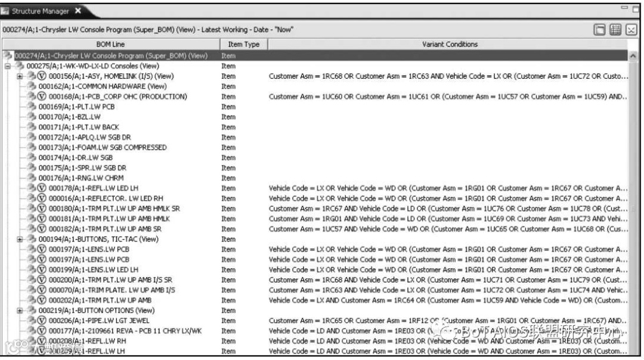Select 000175 SPR.LW SGB DR row
Screen dimensions: 644x360
tap(82, 168)
